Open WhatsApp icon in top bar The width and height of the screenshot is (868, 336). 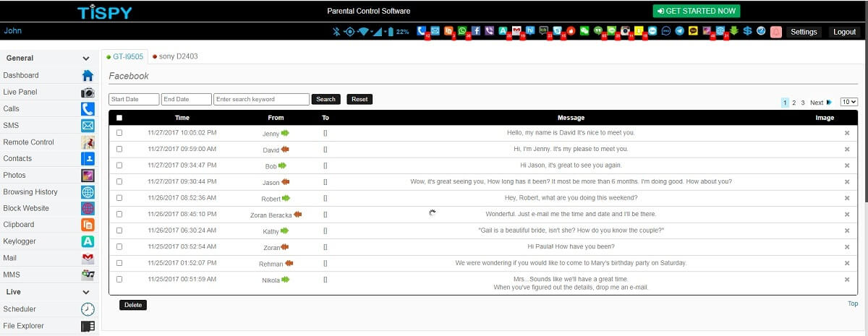click(461, 31)
